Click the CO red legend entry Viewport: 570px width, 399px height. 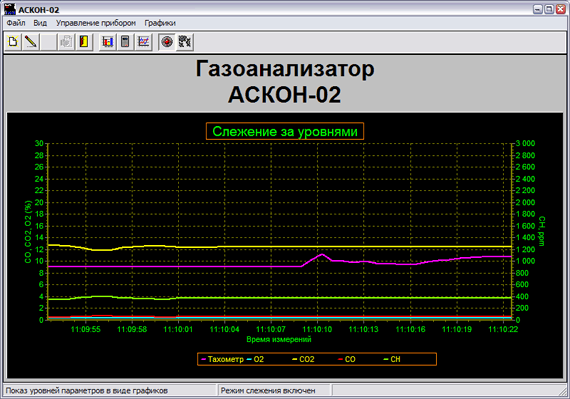point(346,359)
